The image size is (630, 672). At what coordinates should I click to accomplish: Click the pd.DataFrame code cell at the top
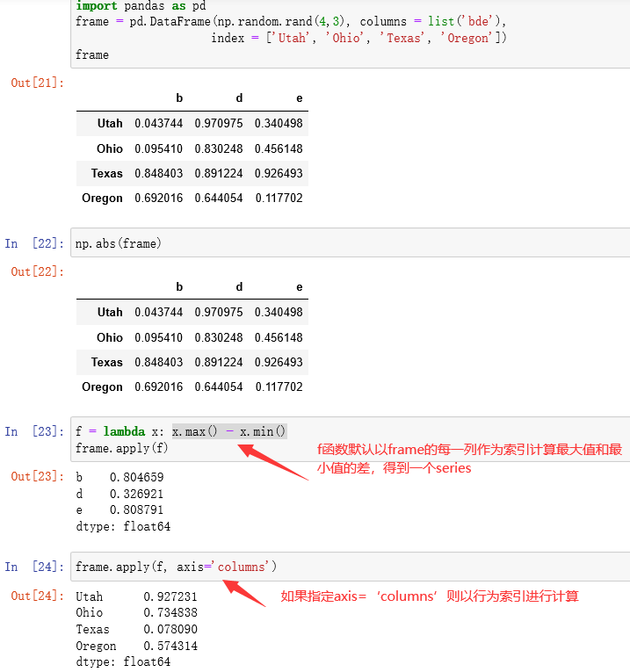coord(350,33)
